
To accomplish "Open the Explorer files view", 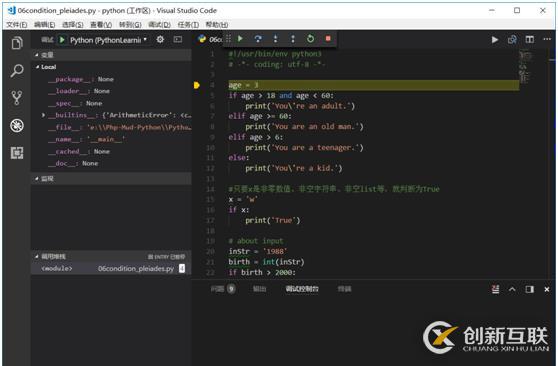I will (17, 43).
